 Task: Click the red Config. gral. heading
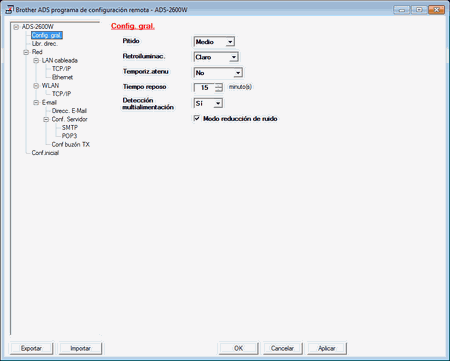133,26
